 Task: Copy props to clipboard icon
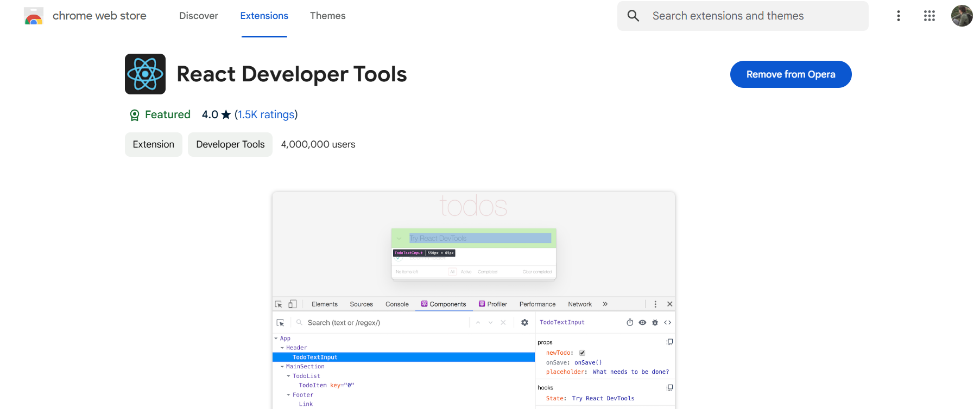pos(669,342)
